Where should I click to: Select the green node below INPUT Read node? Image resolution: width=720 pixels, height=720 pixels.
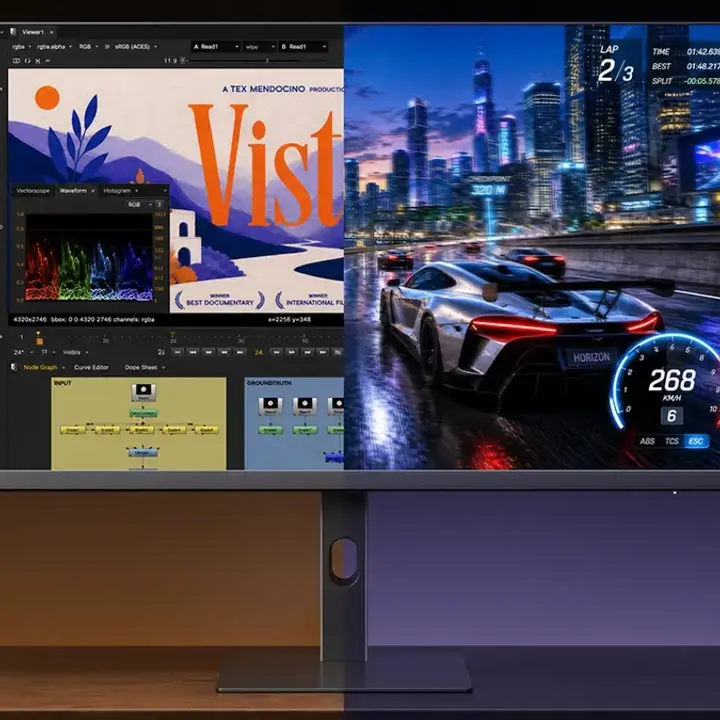(143, 413)
